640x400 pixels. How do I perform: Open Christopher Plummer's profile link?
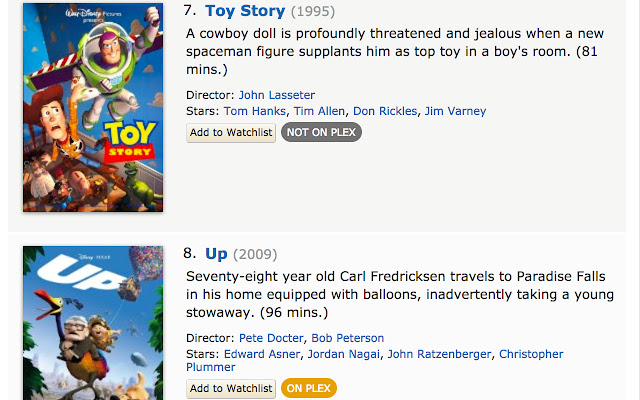click(531, 354)
